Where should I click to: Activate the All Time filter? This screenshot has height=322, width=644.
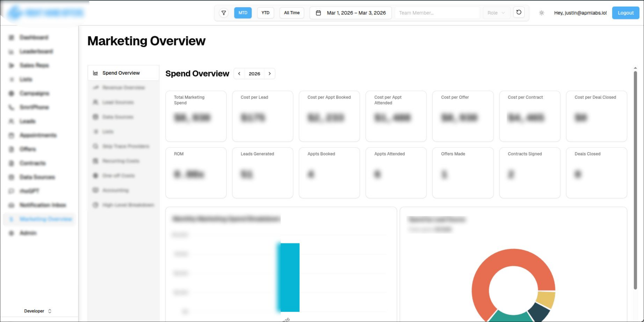click(x=292, y=13)
